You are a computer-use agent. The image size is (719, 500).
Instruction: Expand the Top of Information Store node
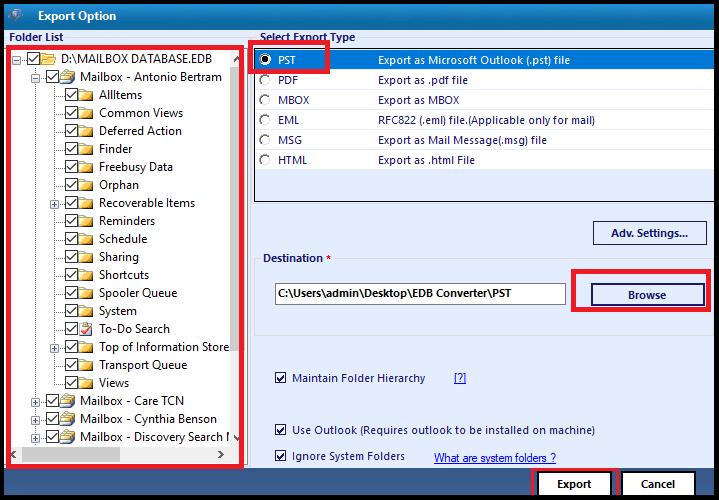click(x=55, y=347)
